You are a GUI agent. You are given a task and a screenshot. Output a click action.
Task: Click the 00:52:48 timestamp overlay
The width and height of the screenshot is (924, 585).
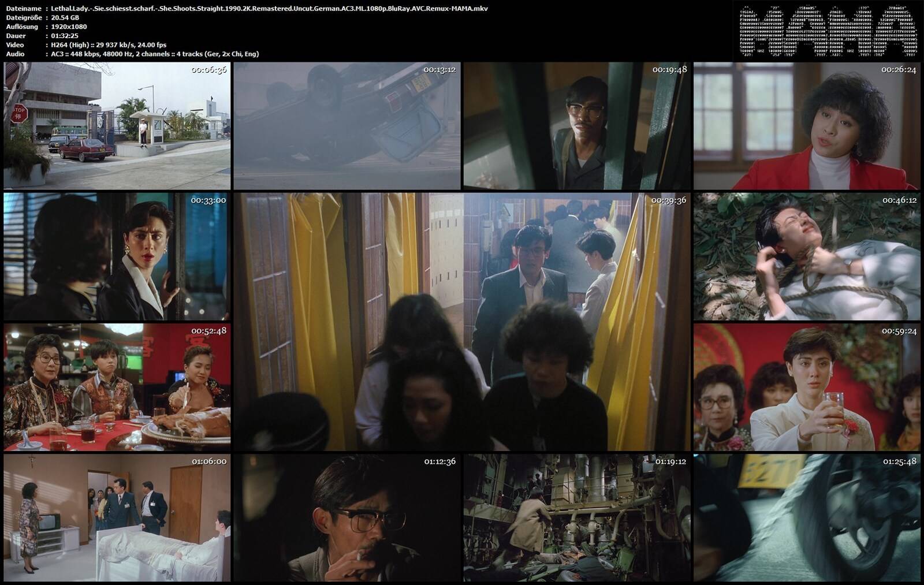209,331
